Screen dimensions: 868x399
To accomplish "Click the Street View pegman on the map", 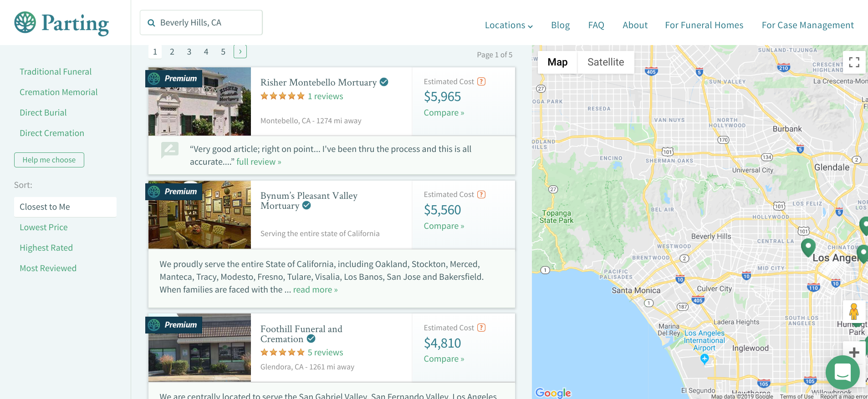I will point(854,312).
